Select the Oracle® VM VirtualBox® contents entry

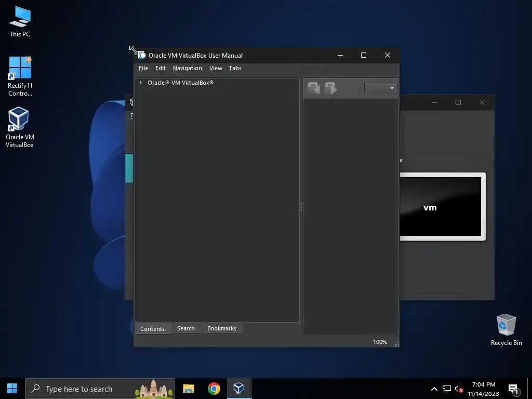point(180,83)
